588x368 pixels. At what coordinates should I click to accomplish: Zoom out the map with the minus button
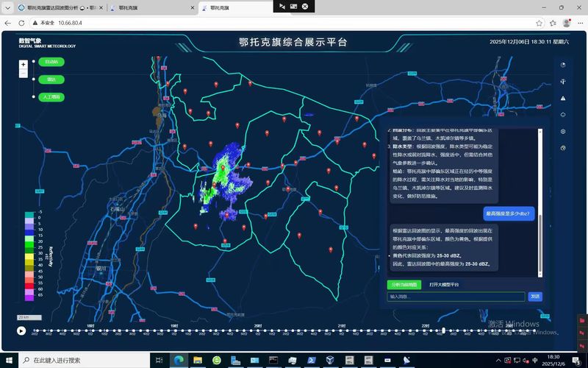pyautogui.click(x=24, y=74)
